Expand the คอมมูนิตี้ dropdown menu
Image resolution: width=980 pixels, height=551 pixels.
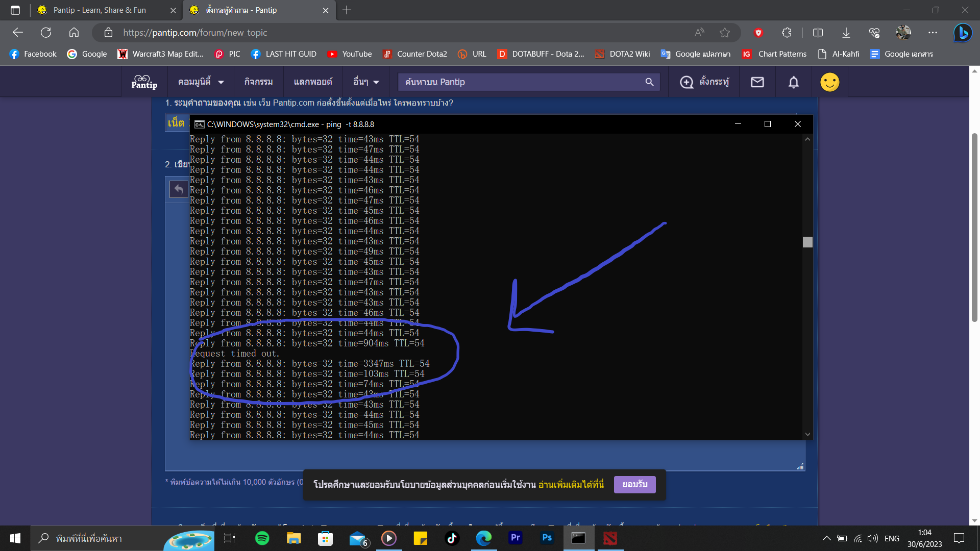point(201,82)
